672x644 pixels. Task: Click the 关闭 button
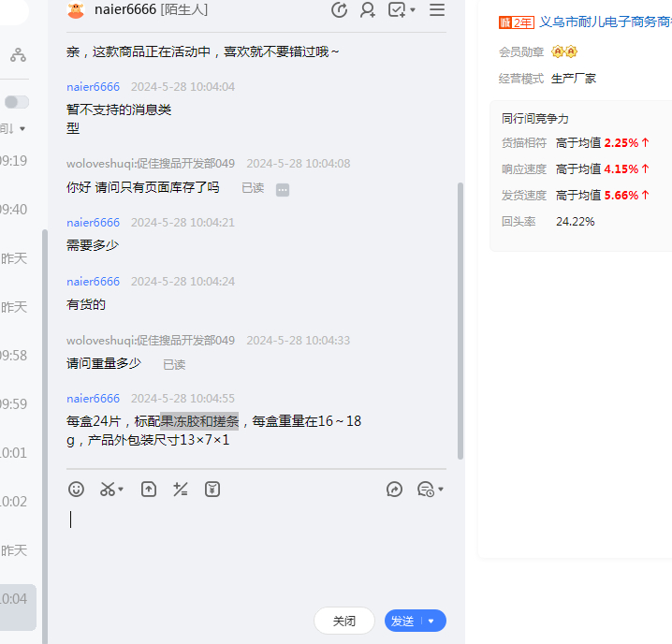point(343,621)
